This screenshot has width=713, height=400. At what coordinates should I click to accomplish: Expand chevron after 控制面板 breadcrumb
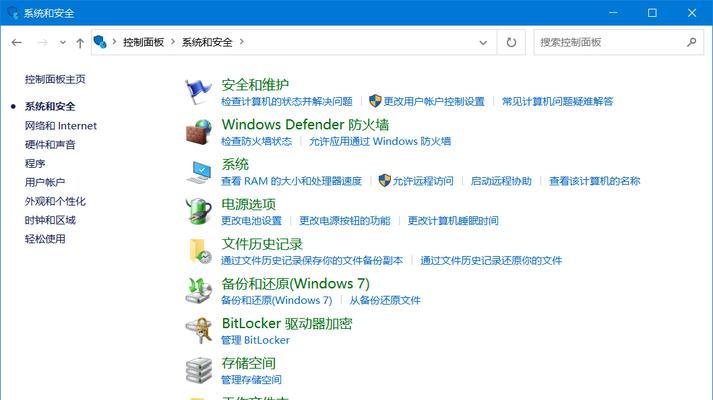tap(173, 42)
